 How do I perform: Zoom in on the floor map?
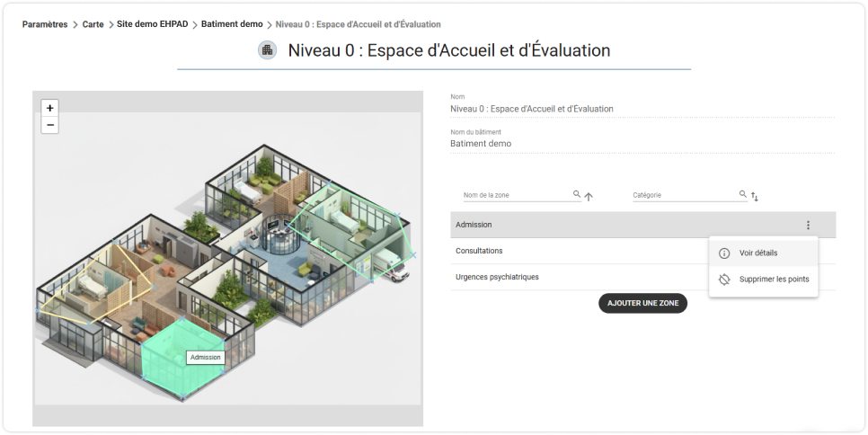tap(49, 108)
